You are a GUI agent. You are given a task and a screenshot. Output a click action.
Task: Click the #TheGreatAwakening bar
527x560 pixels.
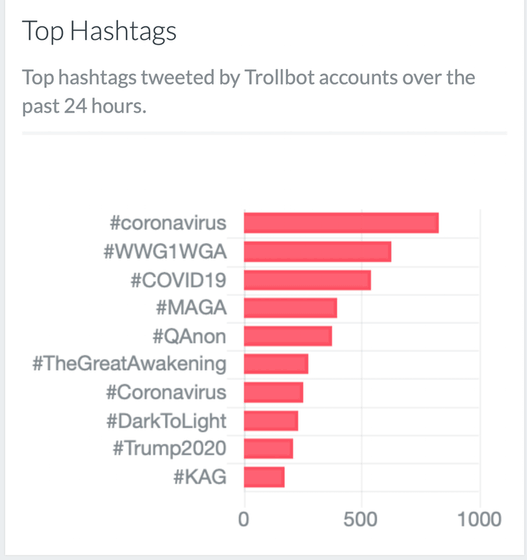pyautogui.click(x=276, y=364)
